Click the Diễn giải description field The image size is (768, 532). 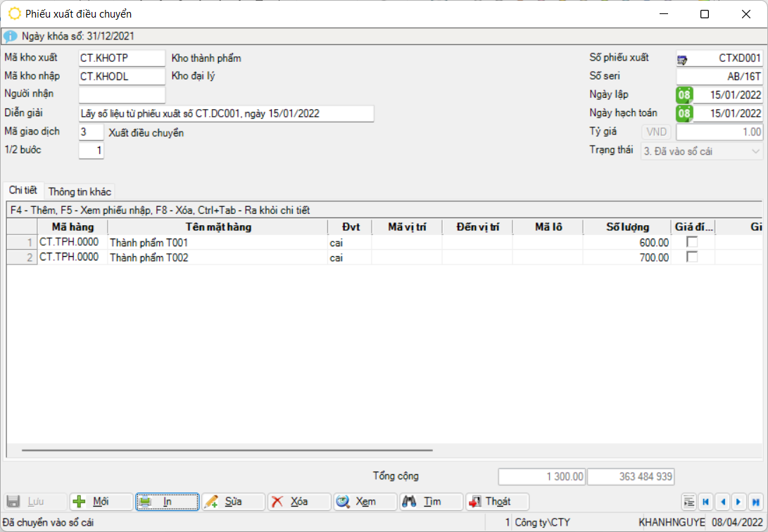(x=226, y=114)
